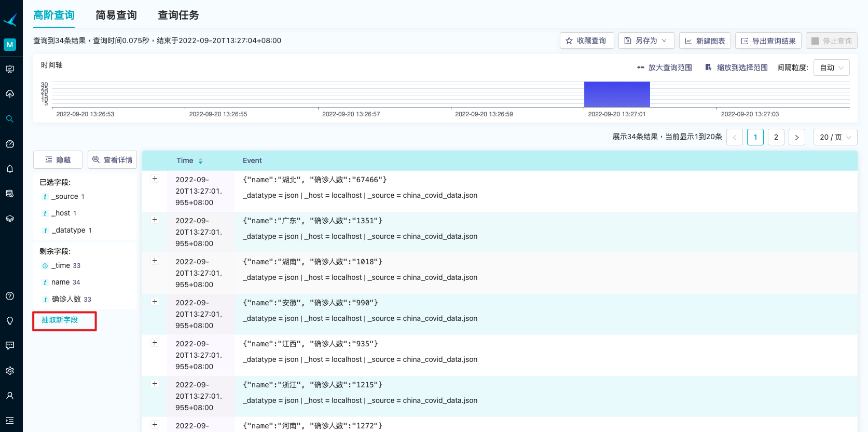Click the 隐藏 fields button

click(58, 160)
